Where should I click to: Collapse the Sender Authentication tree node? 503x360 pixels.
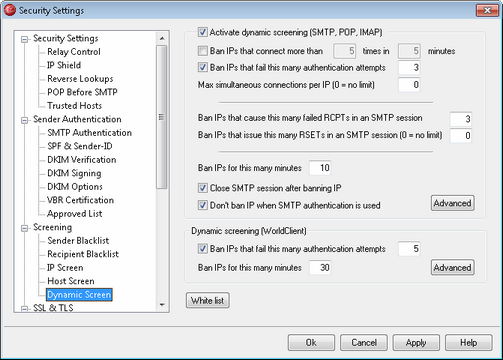pos(24,120)
